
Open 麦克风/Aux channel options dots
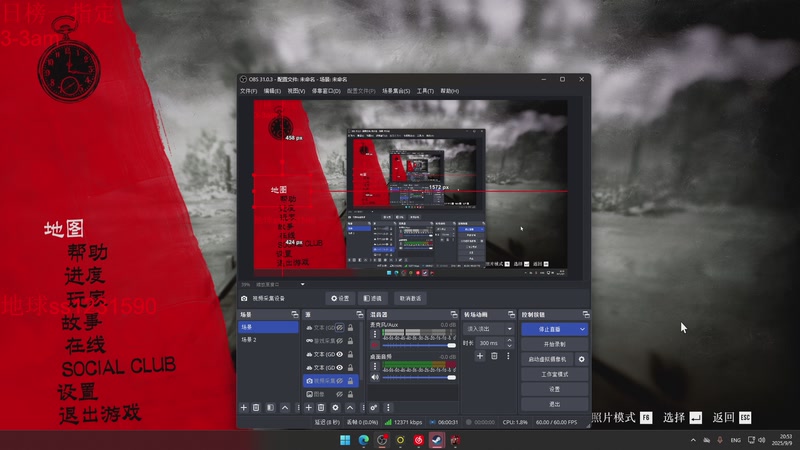click(375, 334)
